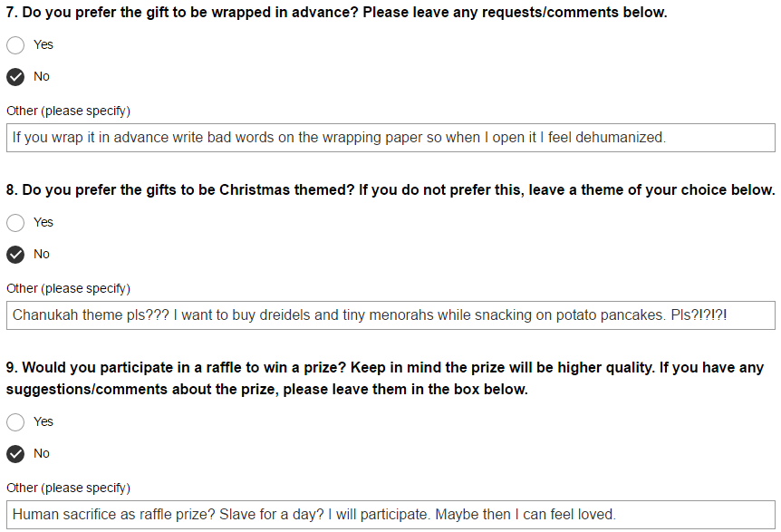Image resolution: width=781 pixels, height=532 pixels.
Task: Click the No label under question 9
Action: [42, 453]
